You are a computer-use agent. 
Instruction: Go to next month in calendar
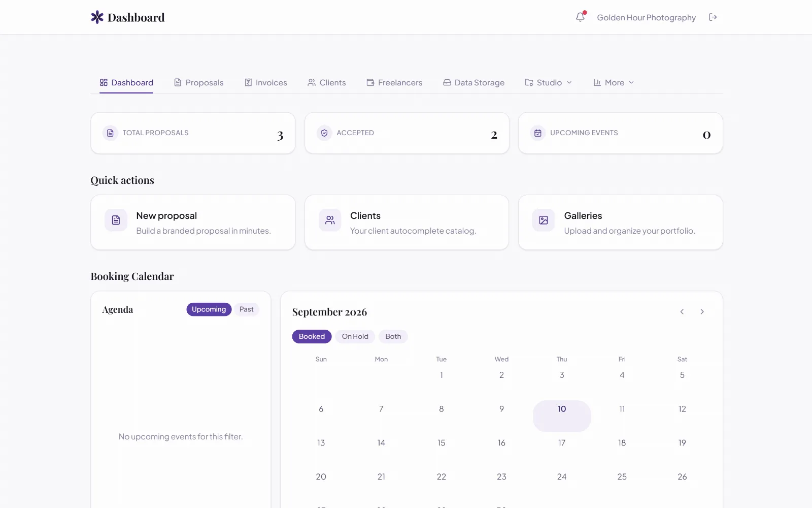[x=702, y=312]
